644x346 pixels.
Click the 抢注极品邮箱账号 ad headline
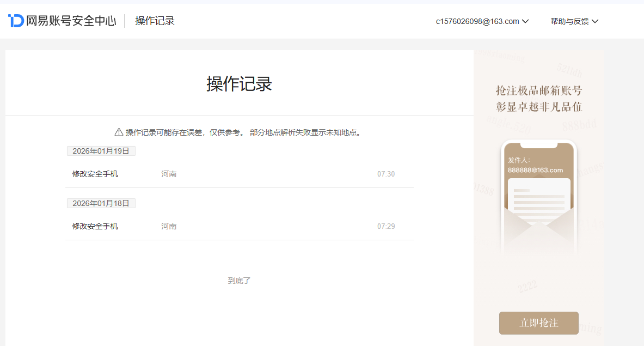(539, 90)
